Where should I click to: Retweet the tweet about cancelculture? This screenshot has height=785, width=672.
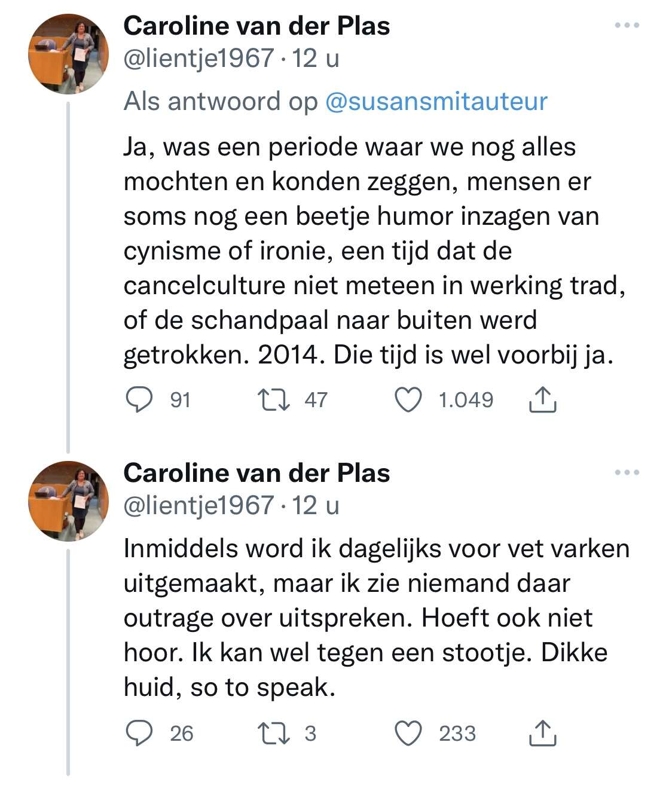(273, 399)
